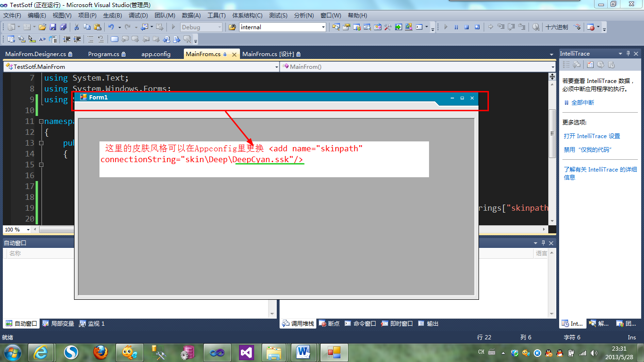Select the 即时窗口 bottom tab
The image size is (644, 362).
(396, 324)
